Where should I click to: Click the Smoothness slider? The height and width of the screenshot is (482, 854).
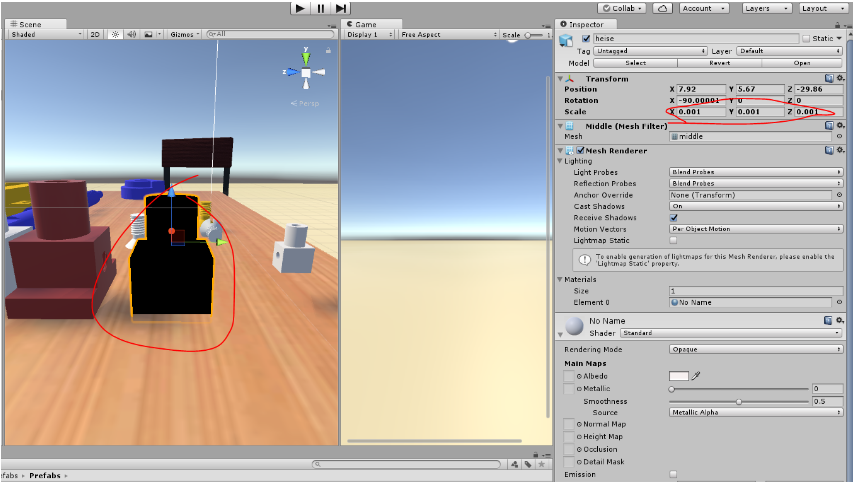pyautogui.click(x=739, y=401)
